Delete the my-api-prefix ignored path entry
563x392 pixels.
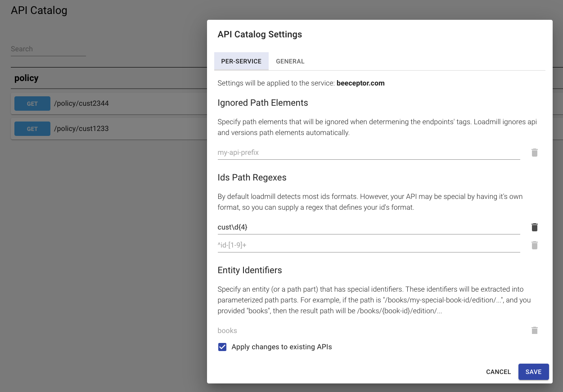point(534,153)
